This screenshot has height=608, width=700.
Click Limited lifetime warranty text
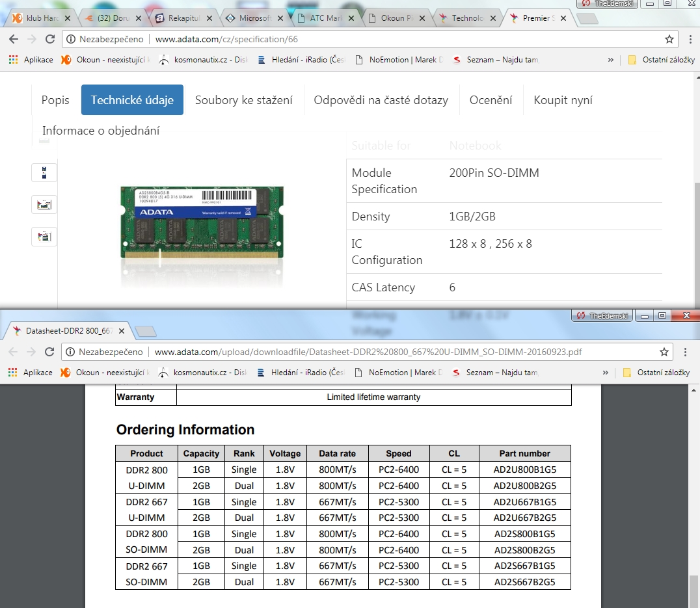[373, 397]
